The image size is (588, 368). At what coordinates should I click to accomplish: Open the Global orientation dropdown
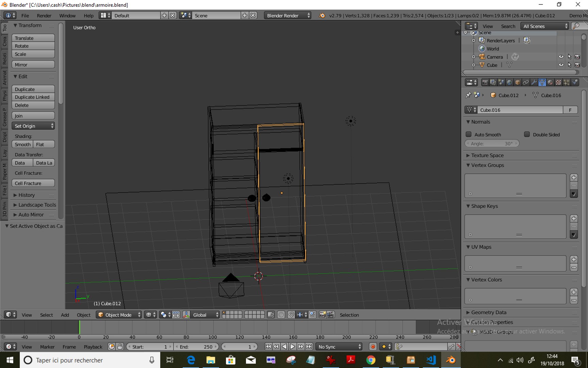(205, 315)
